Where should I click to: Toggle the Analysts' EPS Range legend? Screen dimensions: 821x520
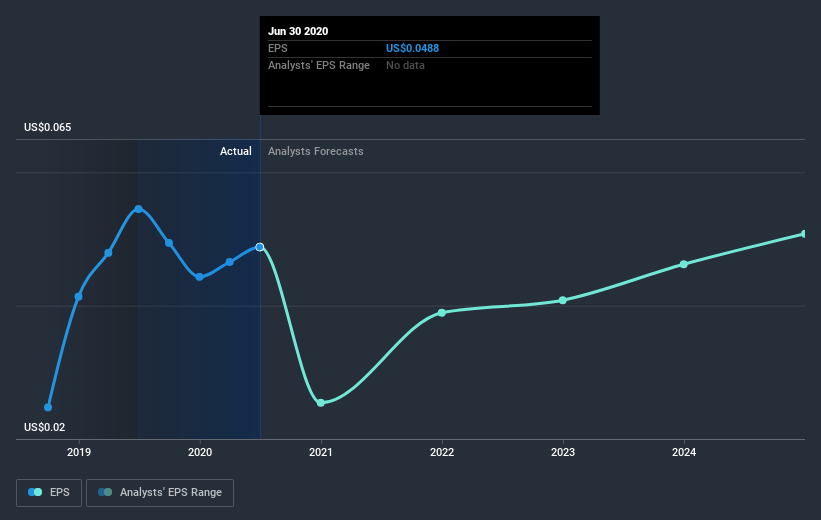pos(160,493)
